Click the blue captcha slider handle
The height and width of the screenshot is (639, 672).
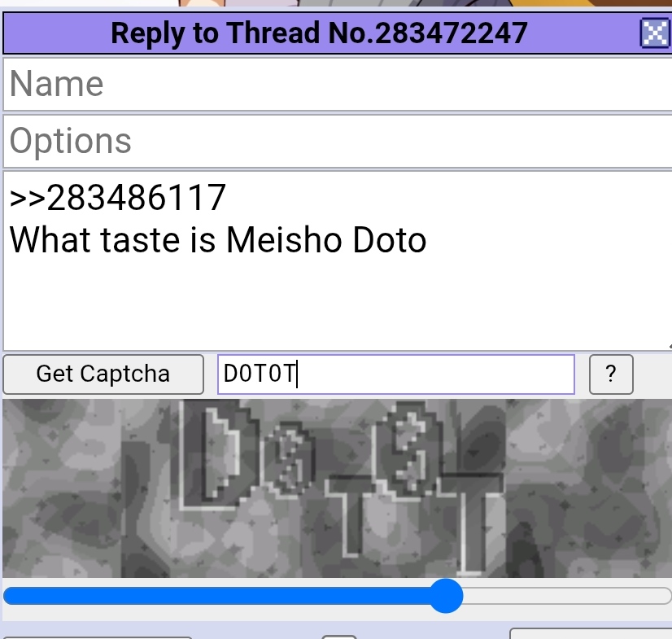click(446, 596)
